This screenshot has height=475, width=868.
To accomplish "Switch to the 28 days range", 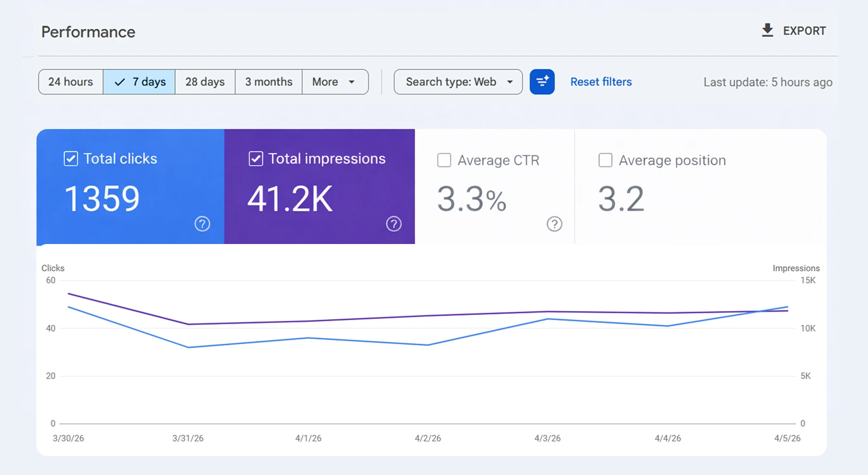I will click(x=205, y=82).
